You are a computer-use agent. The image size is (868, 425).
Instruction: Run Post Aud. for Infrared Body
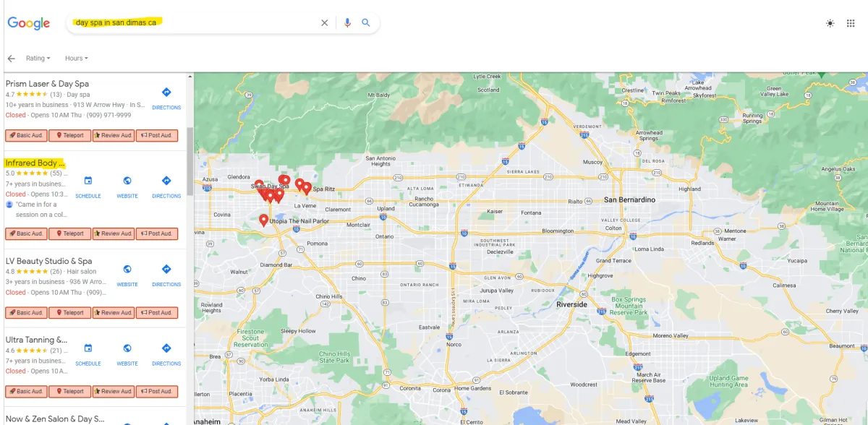coord(156,233)
